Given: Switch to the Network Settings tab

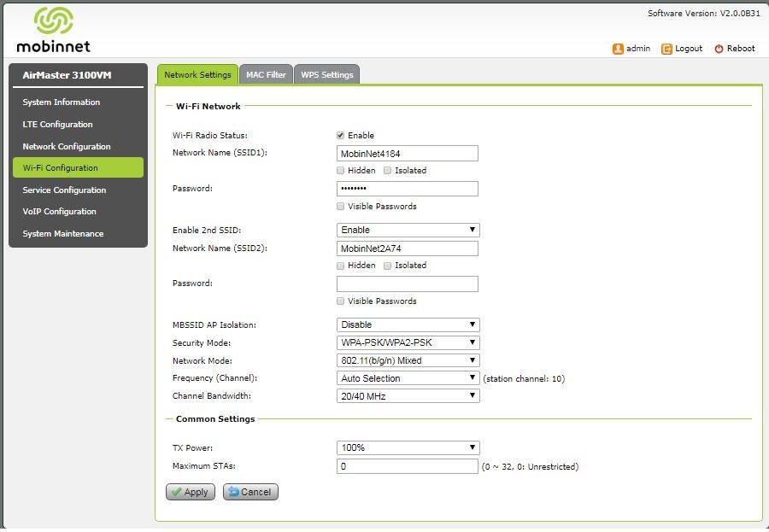Looking at the screenshot, I should 197,74.
